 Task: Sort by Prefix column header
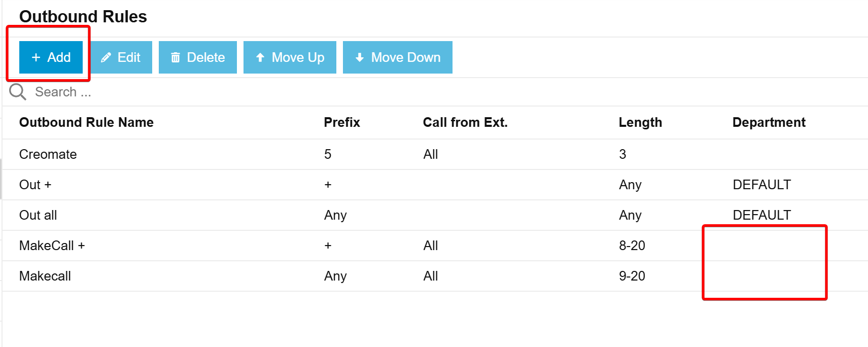tap(342, 122)
